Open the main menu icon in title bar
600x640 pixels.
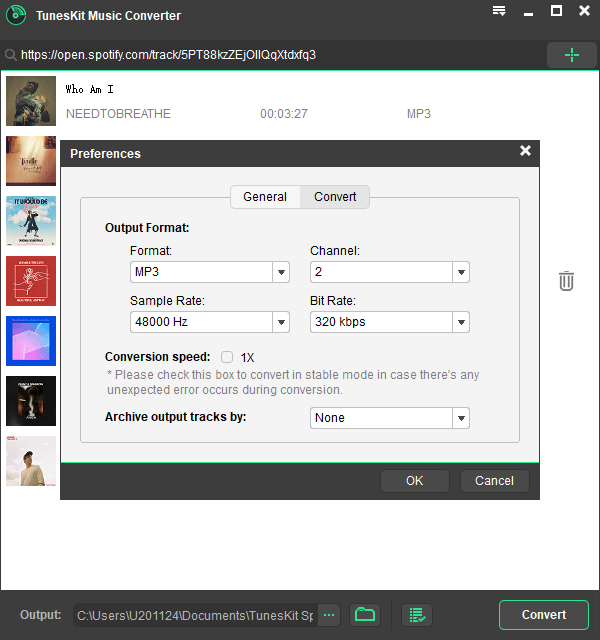point(499,11)
